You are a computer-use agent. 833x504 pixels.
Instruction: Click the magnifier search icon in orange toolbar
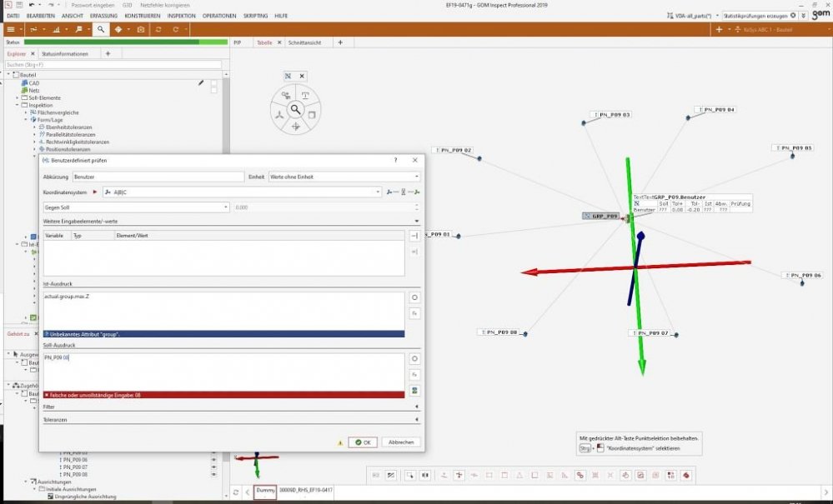click(100, 29)
